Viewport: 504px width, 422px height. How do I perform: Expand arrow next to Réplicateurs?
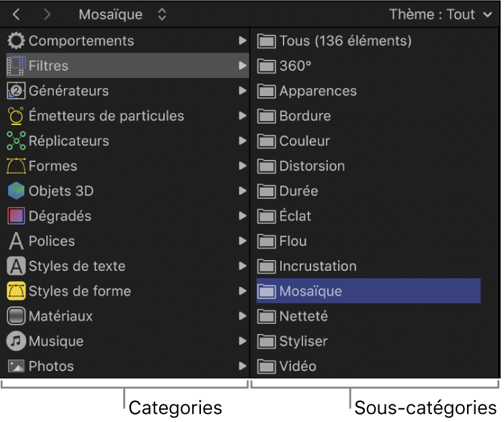[243, 140]
